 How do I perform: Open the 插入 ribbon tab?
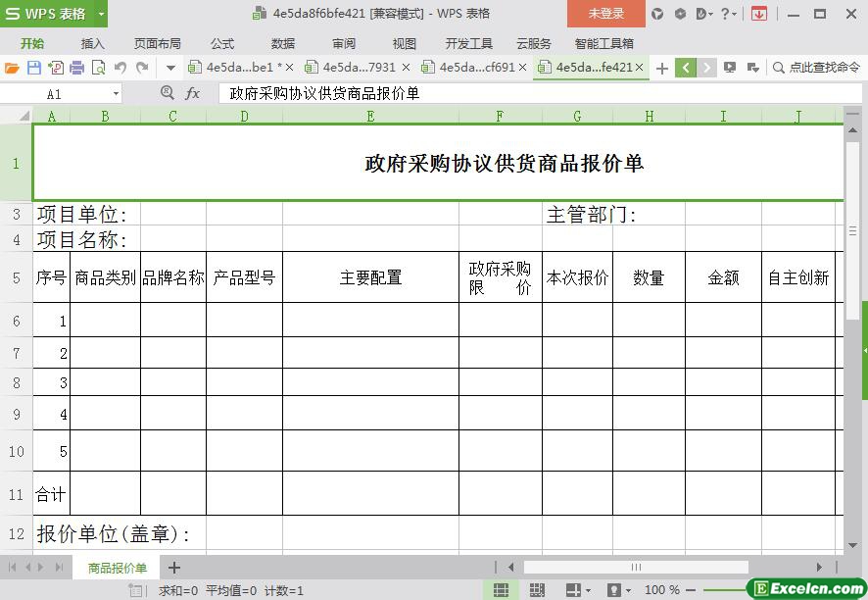click(x=92, y=43)
